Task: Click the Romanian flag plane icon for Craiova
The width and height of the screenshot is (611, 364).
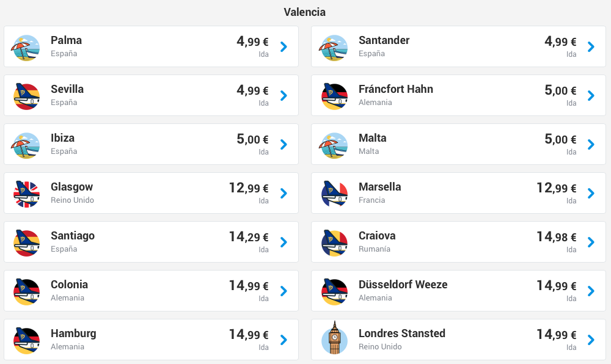Action: point(334,243)
